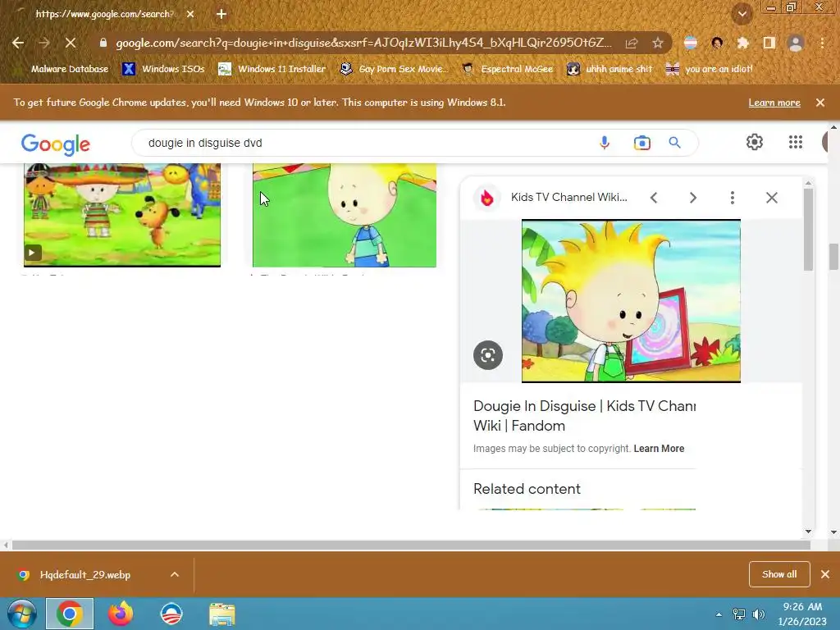Open Google quick settings gear
840x630 pixels.
(x=755, y=142)
